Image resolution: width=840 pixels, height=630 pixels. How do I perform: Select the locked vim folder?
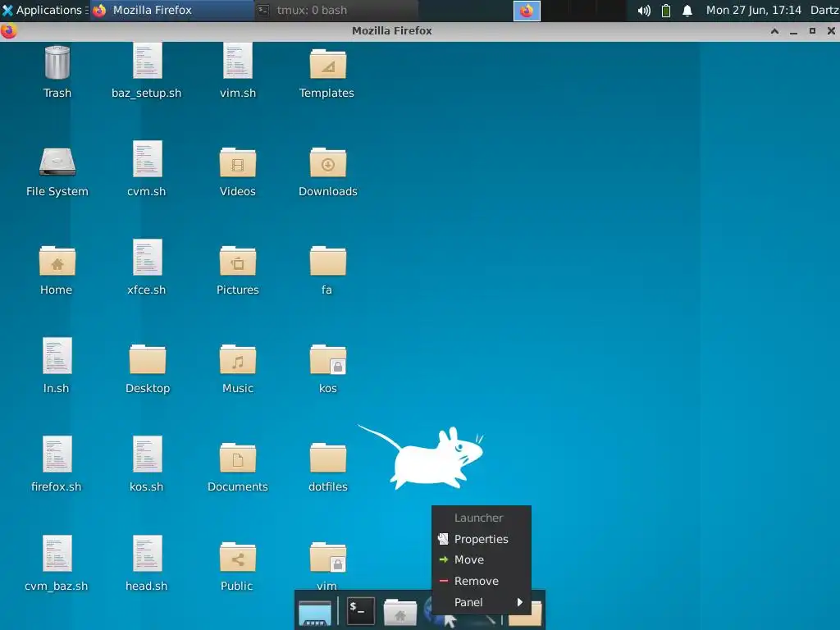coord(328,557)
